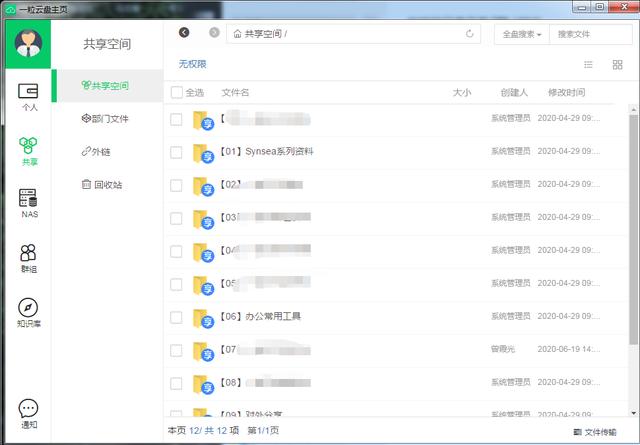
Task: Select 部门文件 in the side menu
Action: [x=105, y=119]
